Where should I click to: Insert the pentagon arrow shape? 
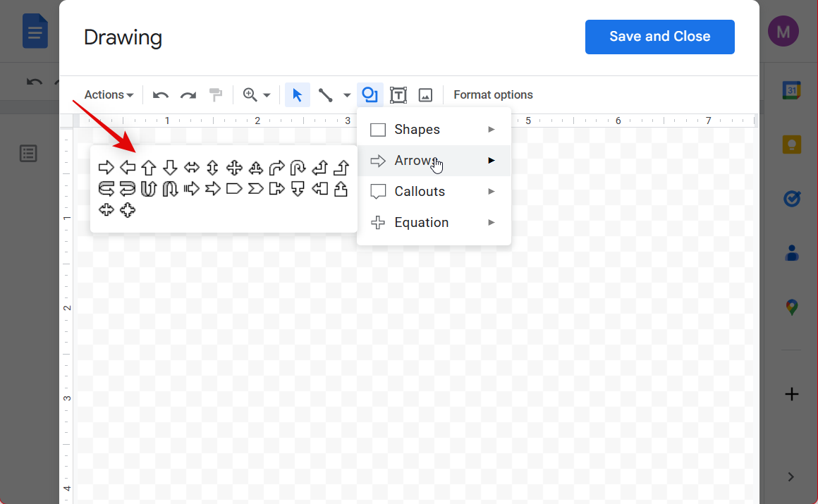(234, 188)
